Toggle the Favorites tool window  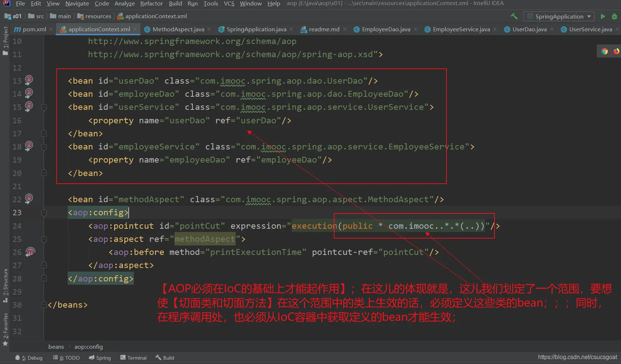[x=5, y=329]
